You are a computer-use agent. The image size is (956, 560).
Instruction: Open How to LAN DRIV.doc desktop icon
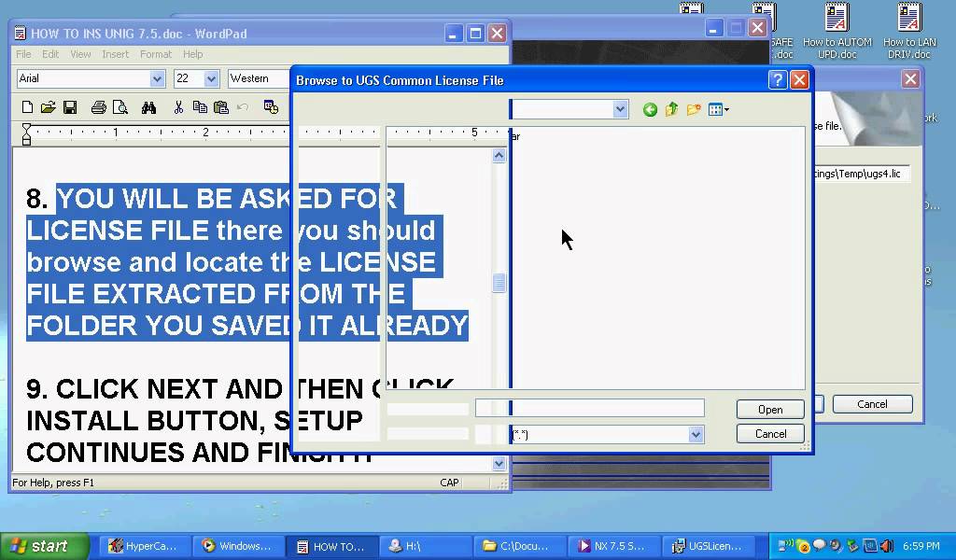[909, 32]
